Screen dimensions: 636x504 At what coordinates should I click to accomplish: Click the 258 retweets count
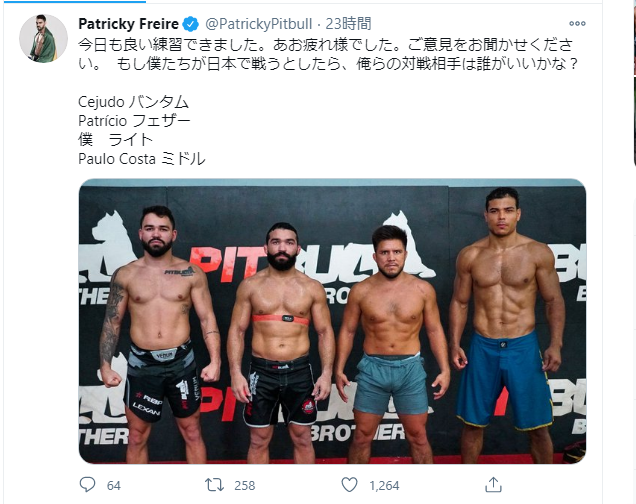click(x=245, y=486)
